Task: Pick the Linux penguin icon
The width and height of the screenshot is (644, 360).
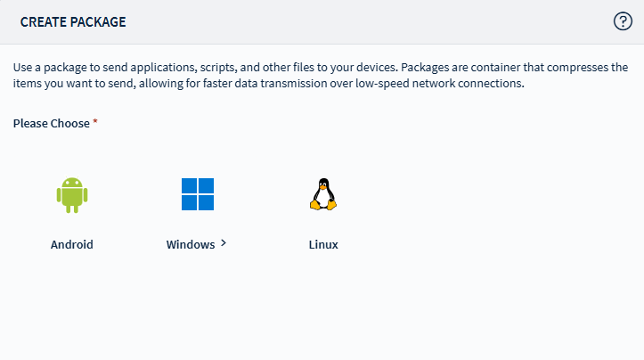Action: (x=322, y=194)
